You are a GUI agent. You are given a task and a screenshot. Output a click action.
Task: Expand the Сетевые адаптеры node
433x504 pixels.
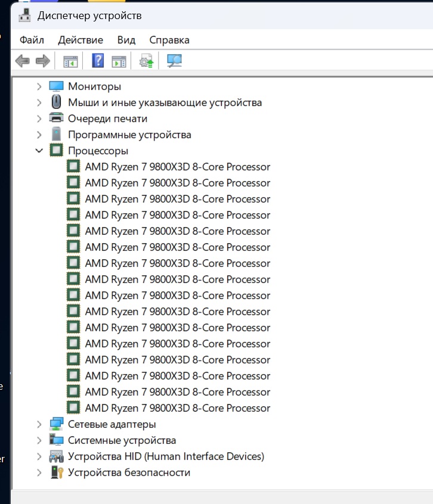(x=39, y=424)
